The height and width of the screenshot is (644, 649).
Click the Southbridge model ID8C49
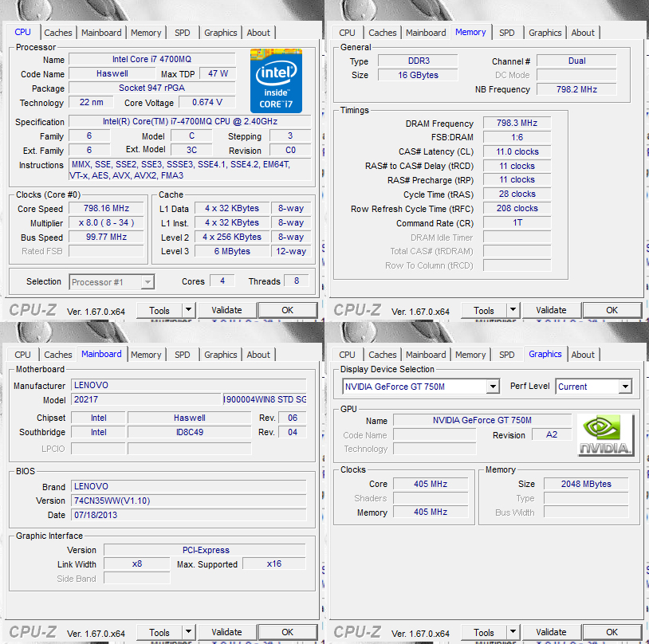click(x=190, y=432)
